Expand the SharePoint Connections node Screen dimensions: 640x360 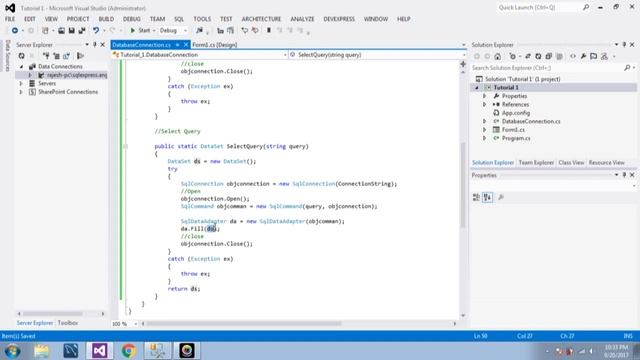coord(21,92)
